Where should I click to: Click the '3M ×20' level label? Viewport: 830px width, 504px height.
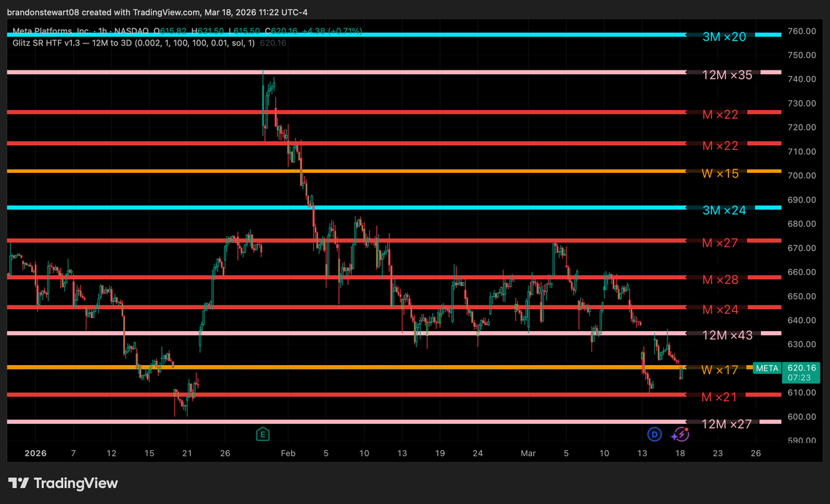coord(724,37)
